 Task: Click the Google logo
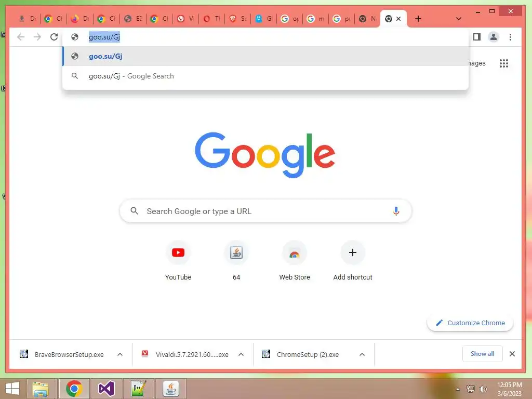click(265, 155)
